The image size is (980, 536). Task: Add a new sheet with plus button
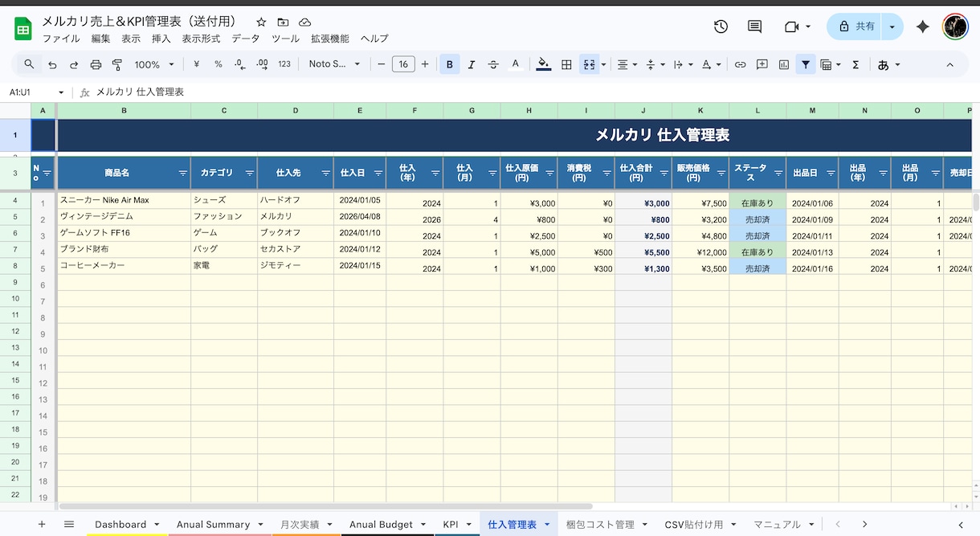point(42,524)
